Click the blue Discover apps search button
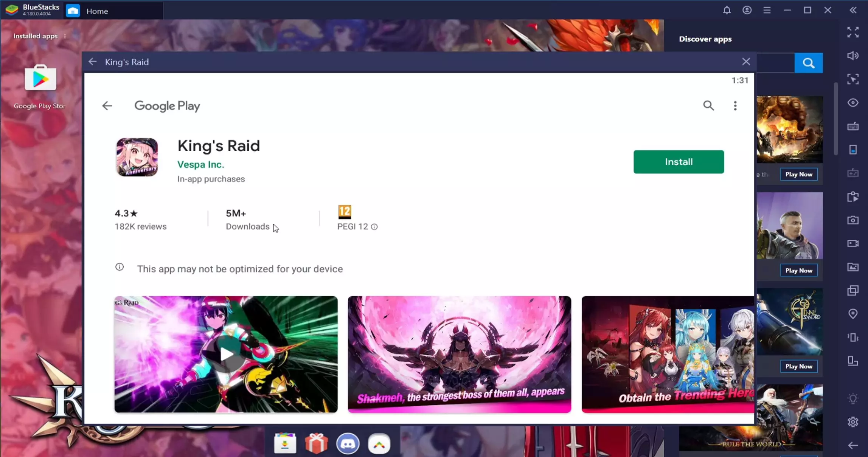The height and width of the screenshot is (457, 868). tap(808, 63)
